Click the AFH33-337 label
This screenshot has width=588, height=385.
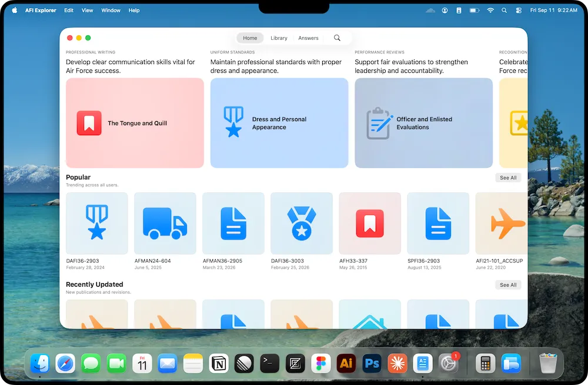[353, 261]
